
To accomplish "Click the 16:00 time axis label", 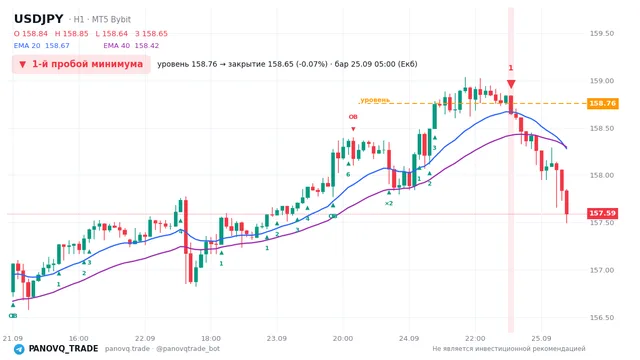I will click(x=78, y=338).
